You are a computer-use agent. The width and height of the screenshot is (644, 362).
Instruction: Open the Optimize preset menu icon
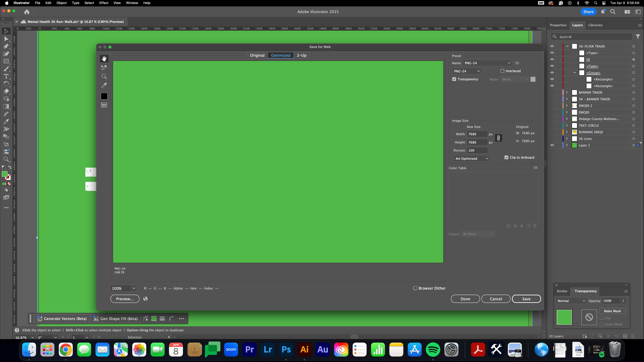tap(517, 63)
